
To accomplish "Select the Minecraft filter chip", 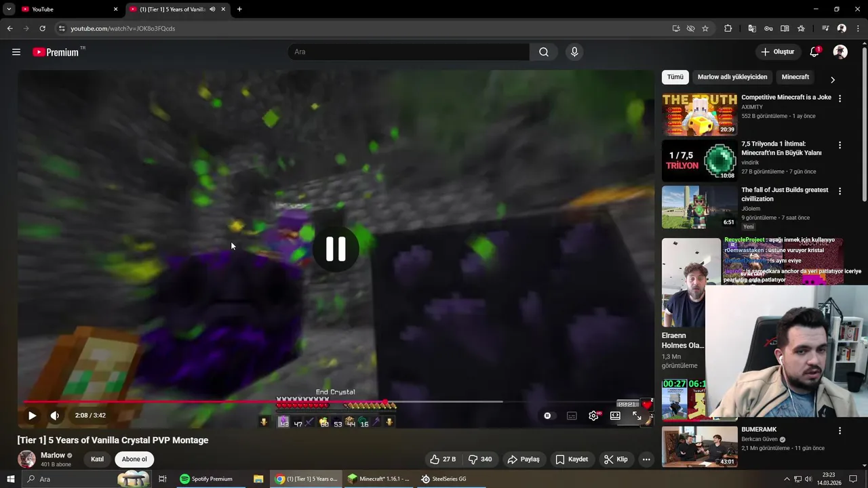I will click(795, 77).
